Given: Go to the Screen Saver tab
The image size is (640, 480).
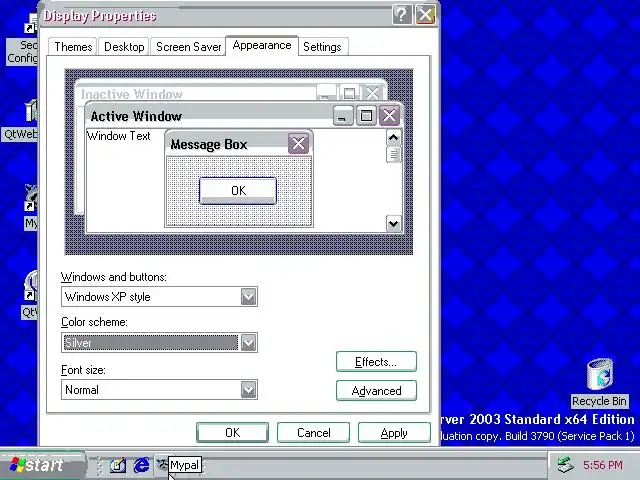Looking at the screenshot, I should [188, 47].
